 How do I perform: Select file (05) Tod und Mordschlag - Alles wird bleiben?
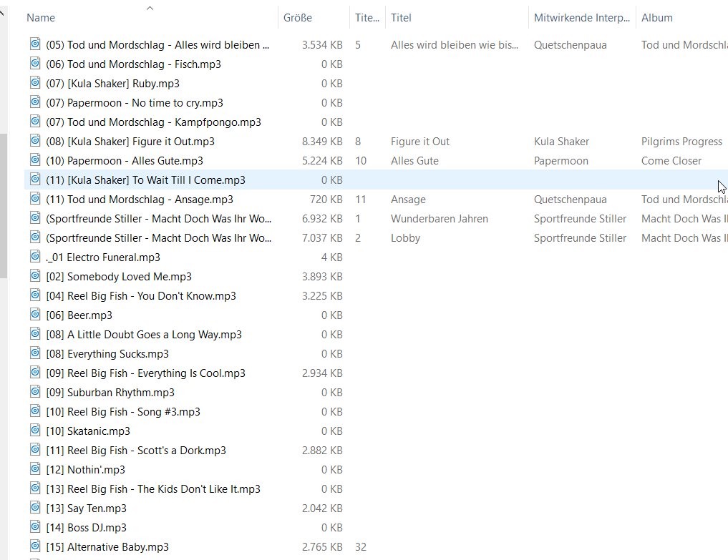[x=157, y=45]
